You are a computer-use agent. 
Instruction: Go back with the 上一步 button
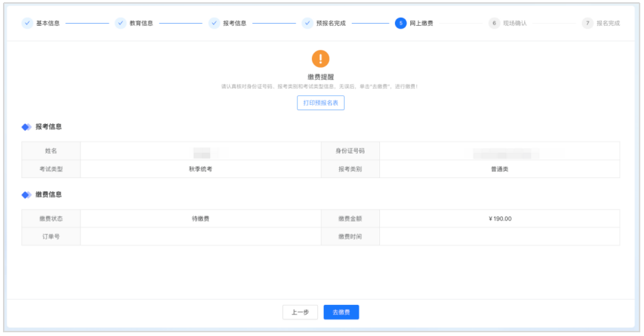(299, 312)
